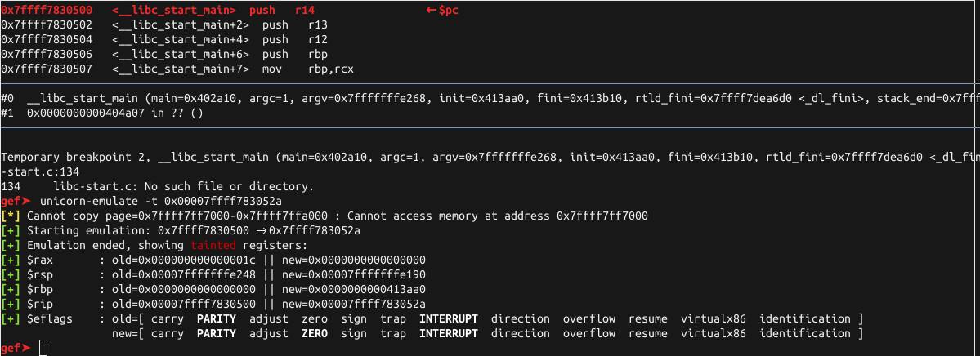This screenshot has width=980, height=356.
Task: Click the red $pc arrow marker
Action: click(442, 11)
